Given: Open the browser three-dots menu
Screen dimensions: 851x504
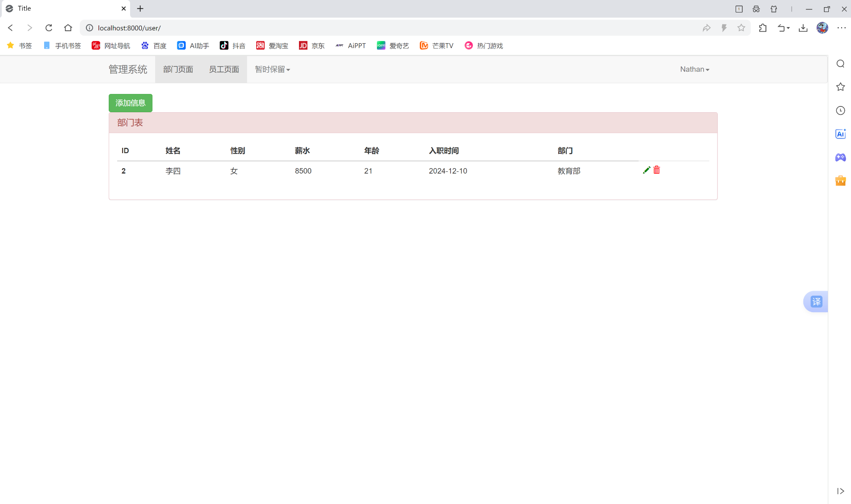Looking at the screenshot, I should pyautogui.click(x=842, y=28).
